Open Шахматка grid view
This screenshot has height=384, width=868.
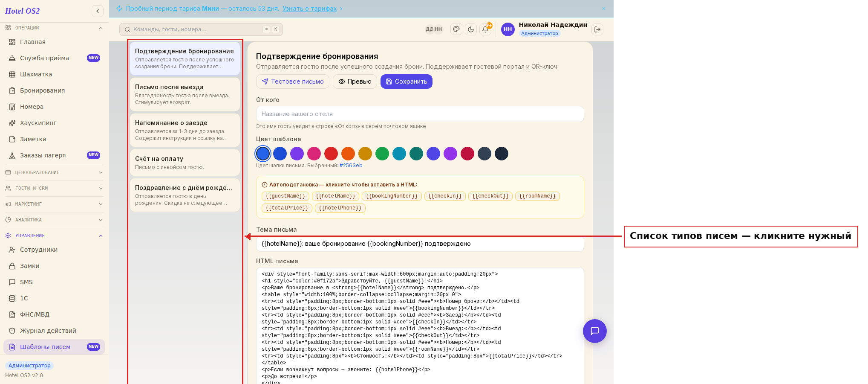coord(54,74)
